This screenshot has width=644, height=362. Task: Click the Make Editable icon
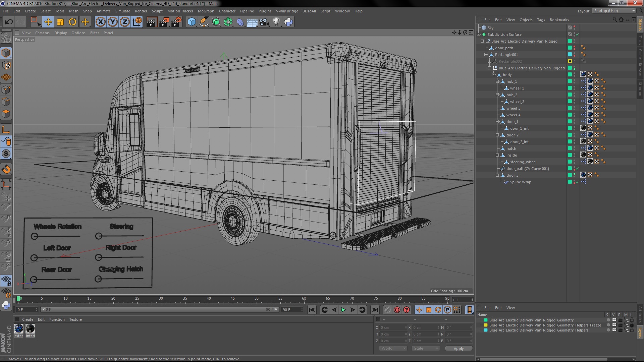pyautogui.click(x=6, y=38)
